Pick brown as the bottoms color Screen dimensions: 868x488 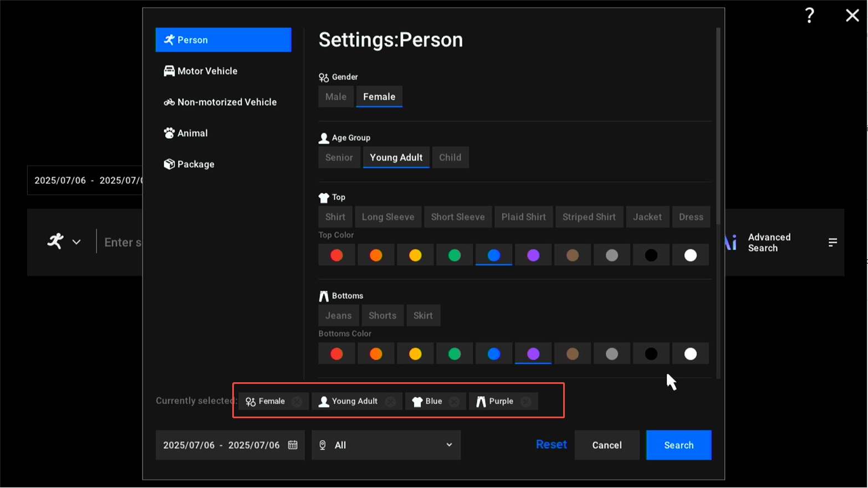coord(573,354)
